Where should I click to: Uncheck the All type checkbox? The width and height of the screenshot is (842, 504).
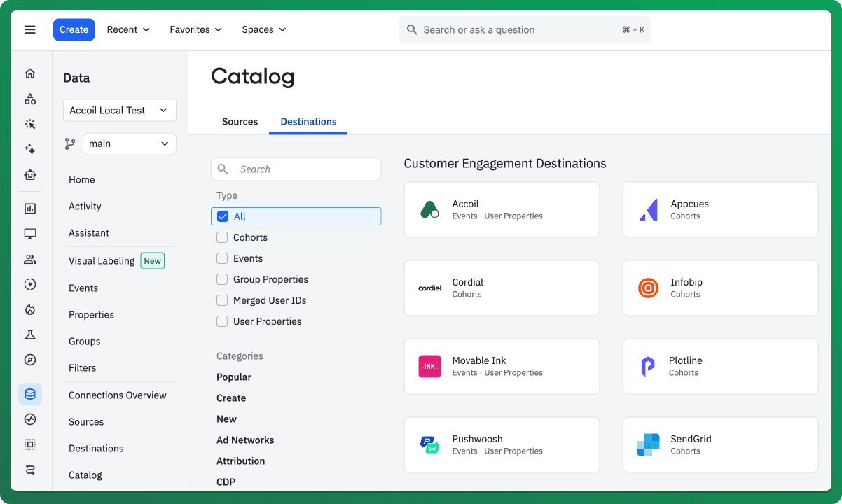[x=223, y=216]
